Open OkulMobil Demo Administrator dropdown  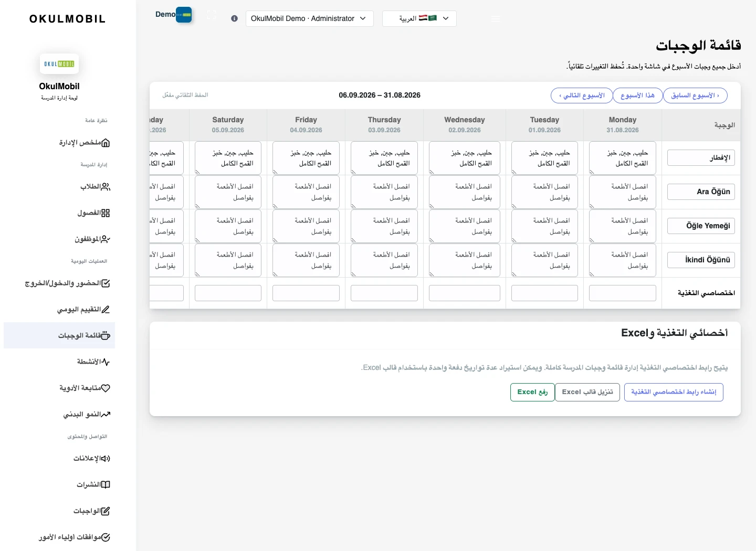tap(309, 18)
